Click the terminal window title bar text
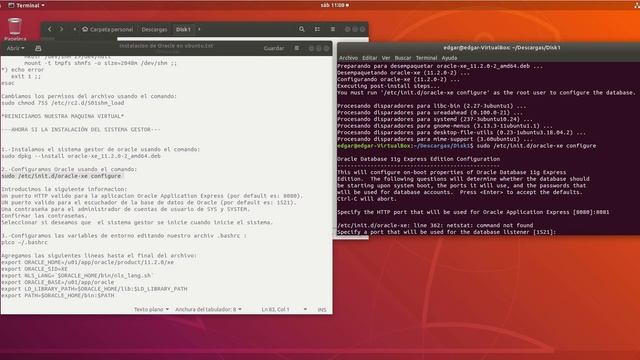The width and height of the screenshot is (640, 360). tap(502, 48)
